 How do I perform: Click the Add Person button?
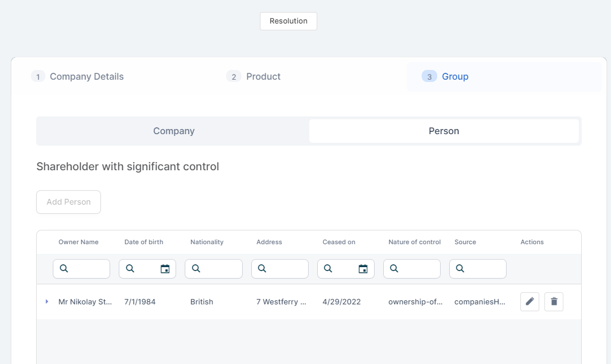(x=68, y=202)
